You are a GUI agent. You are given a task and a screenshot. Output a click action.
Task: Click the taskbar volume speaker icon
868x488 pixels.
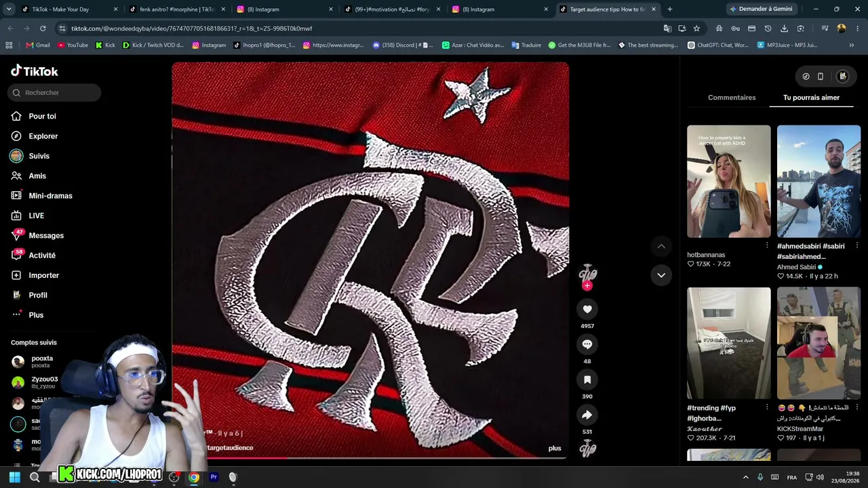(x=820, y=477)
